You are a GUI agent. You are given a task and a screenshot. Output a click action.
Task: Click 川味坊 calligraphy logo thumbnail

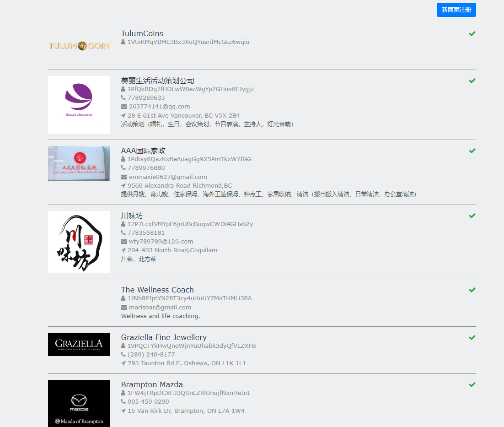point(79,242)
